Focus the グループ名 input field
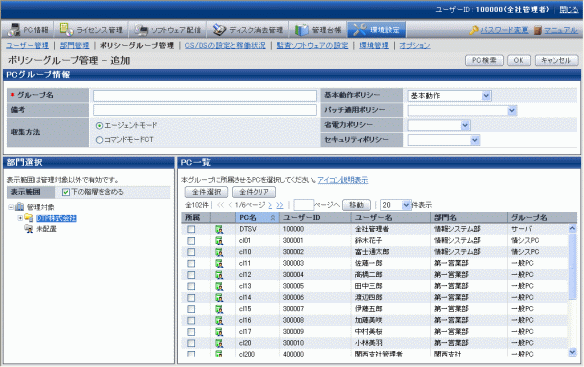584x367 pixels. pyautogui.click(x=205, y=96)
